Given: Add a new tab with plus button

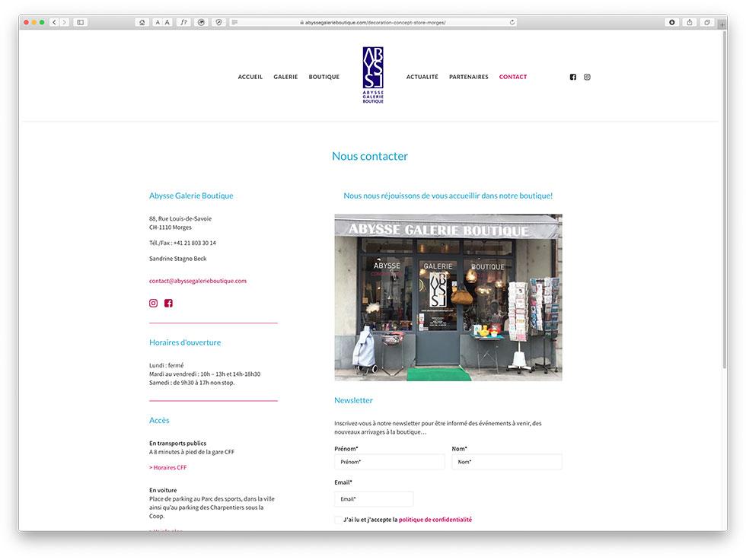Looking at the screenshot, I should coord(722,24).
